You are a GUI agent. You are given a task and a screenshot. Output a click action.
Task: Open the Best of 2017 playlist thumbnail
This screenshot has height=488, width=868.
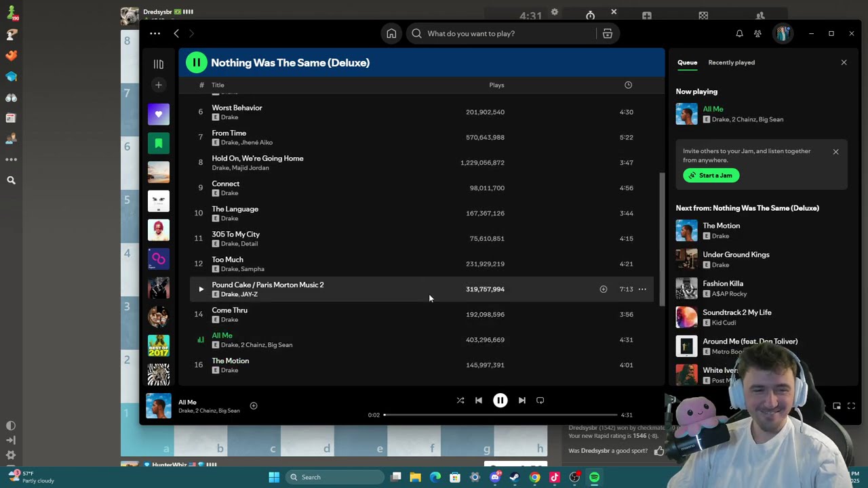159,346
